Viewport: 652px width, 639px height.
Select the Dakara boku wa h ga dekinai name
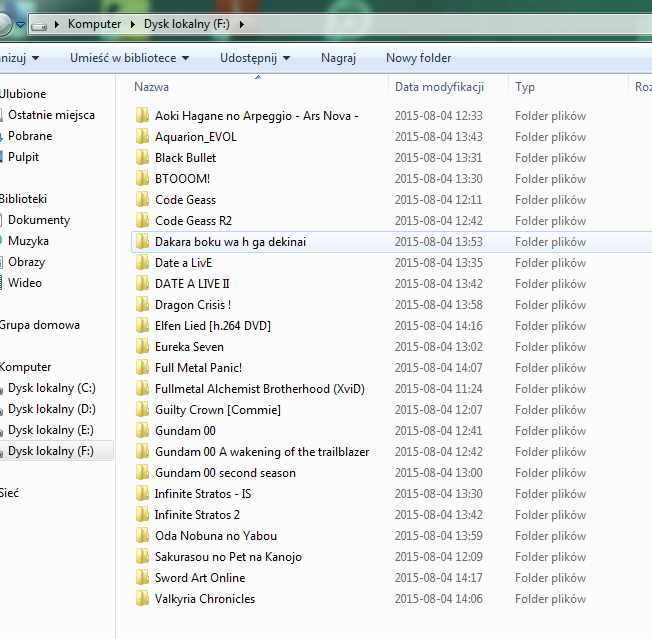(x=230, y=242)
